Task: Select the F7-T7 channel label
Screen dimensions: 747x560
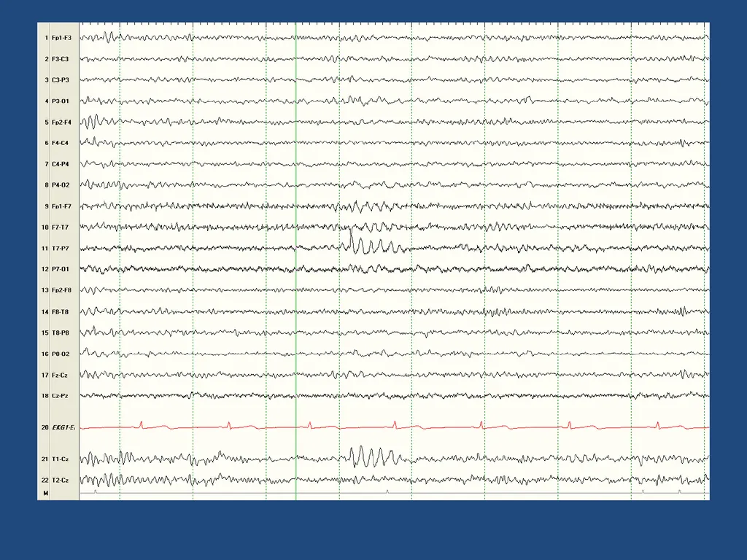Action: (x=60, y=227)
